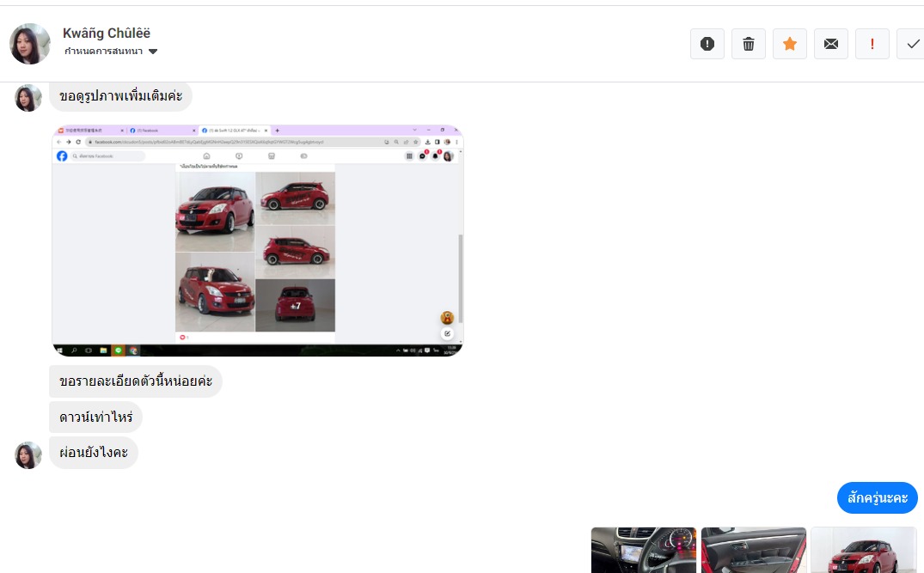The width and height of the screenshot is (924, 573).
Task: Select the message bubble ดาวน์เท่าไหร่
Action: click(95, 418)
